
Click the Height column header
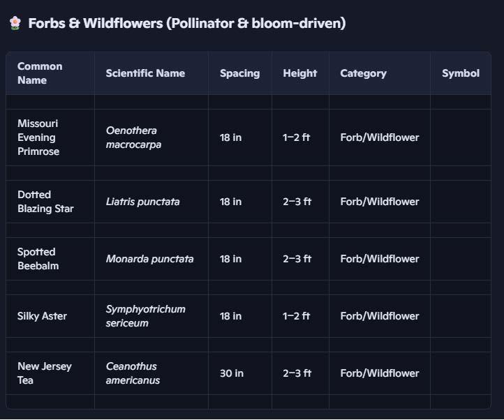click(x=300, y=73)
